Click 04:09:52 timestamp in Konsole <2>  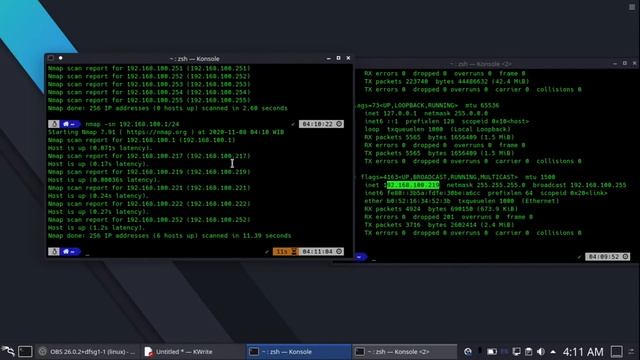click(604, 257)
